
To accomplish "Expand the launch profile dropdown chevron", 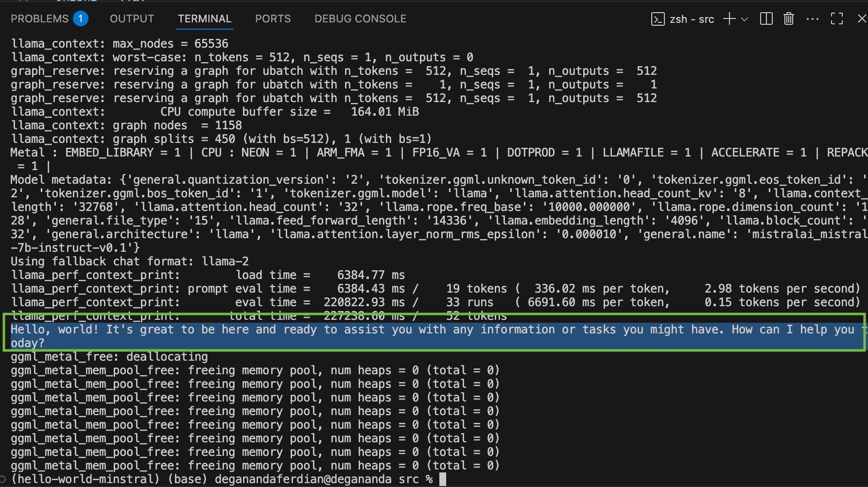I will (745, 19).
